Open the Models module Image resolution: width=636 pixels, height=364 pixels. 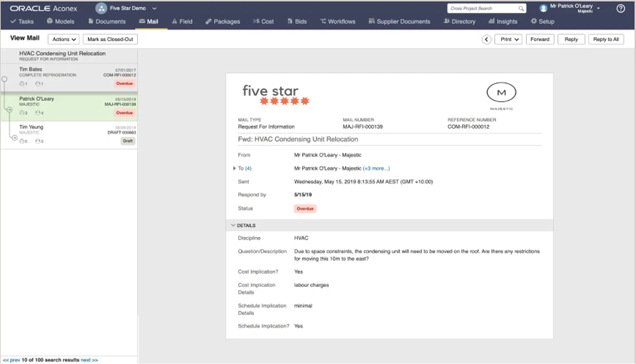tap(60, 21)
